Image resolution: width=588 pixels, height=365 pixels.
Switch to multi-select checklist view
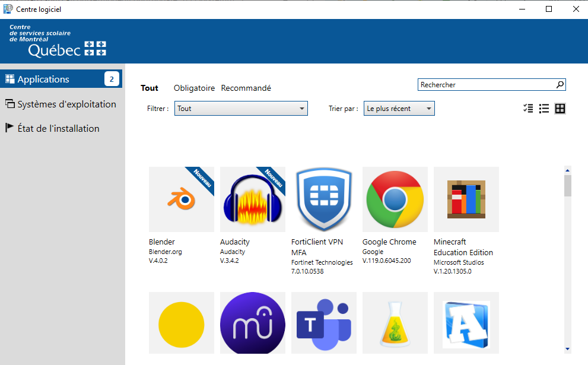click(528, 109)
